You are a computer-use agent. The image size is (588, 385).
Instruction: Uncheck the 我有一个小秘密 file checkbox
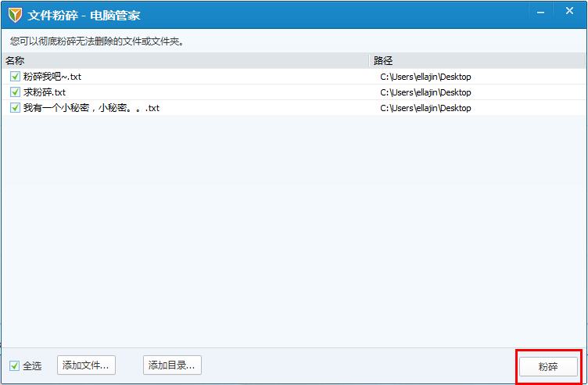[x=15, y=108]
